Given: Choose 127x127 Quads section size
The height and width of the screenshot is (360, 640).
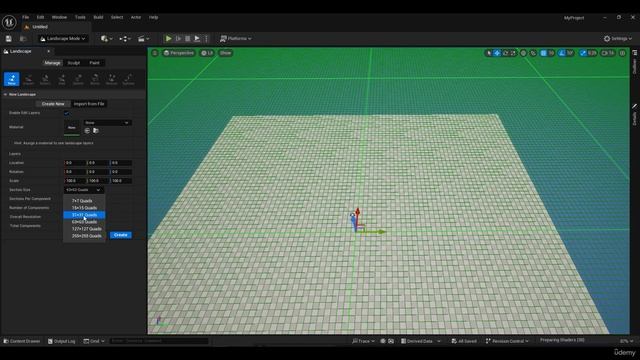Looking at the screenshot, I should 84,229.
